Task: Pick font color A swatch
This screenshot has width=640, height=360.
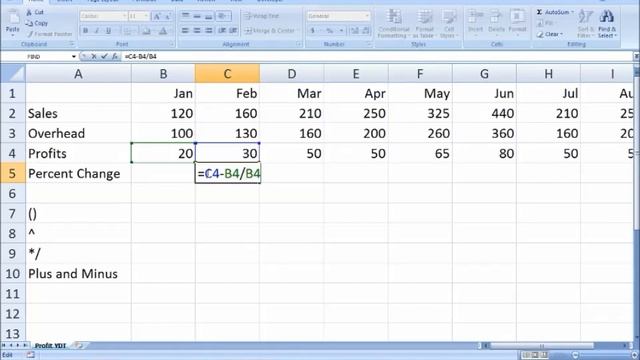Action: [162, 31]
